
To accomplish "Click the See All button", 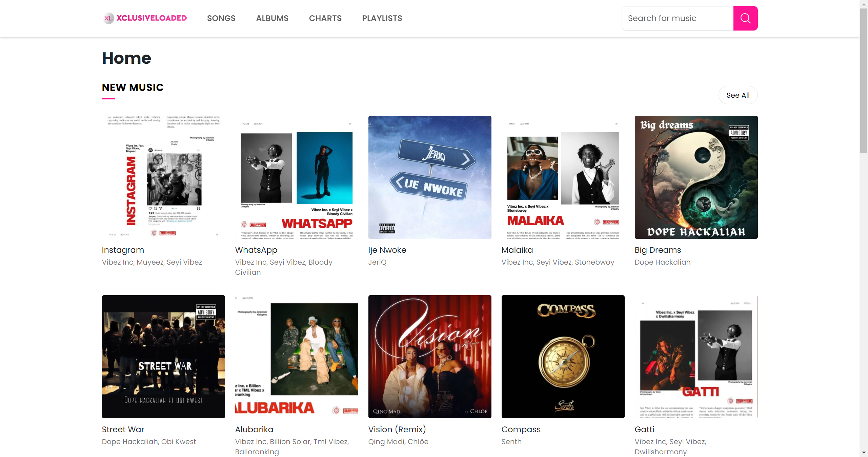I will [738, 95].
